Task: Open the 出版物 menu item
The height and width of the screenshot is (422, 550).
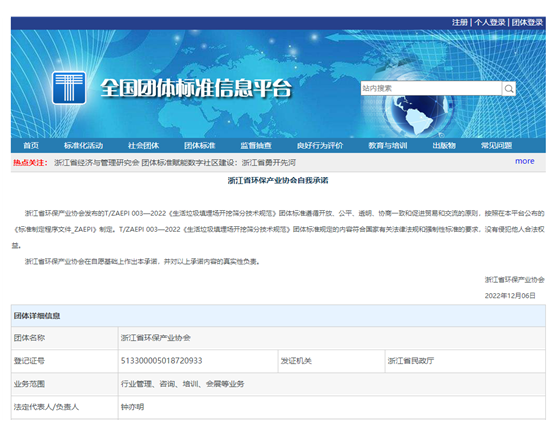Action: (x=444, y=146)
